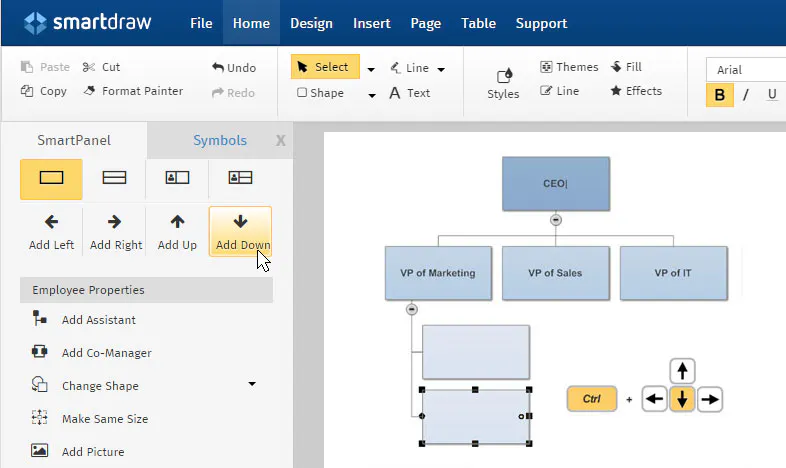
Task: Open the Page tab
Action: 426,23
